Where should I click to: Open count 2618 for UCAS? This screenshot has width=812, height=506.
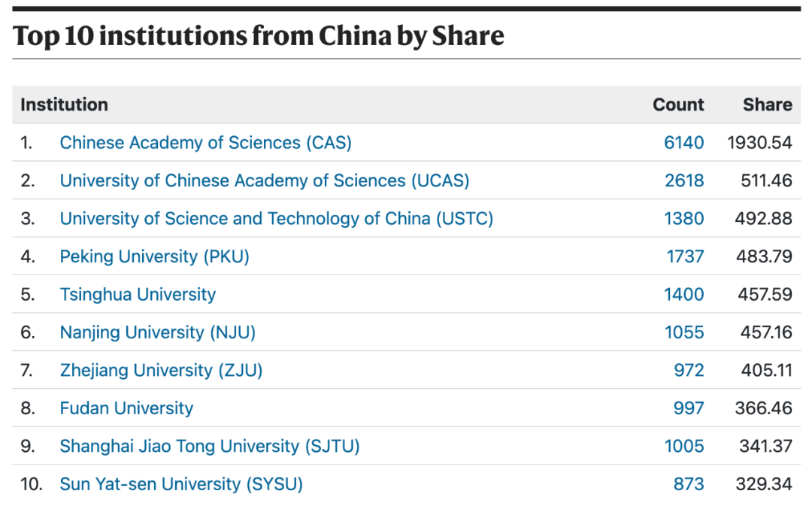coord(683,180)
